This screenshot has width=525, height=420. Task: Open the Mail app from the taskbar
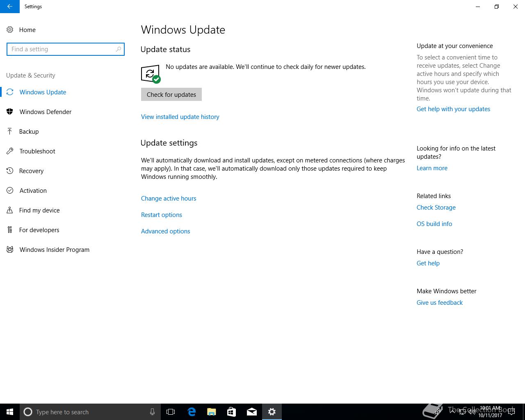252,412
